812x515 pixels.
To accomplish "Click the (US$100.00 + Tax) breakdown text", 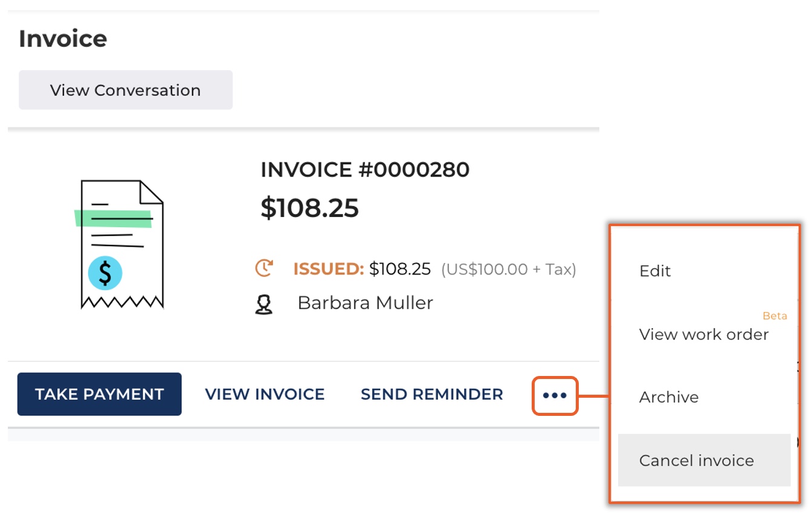I will [x=508, y=269].
